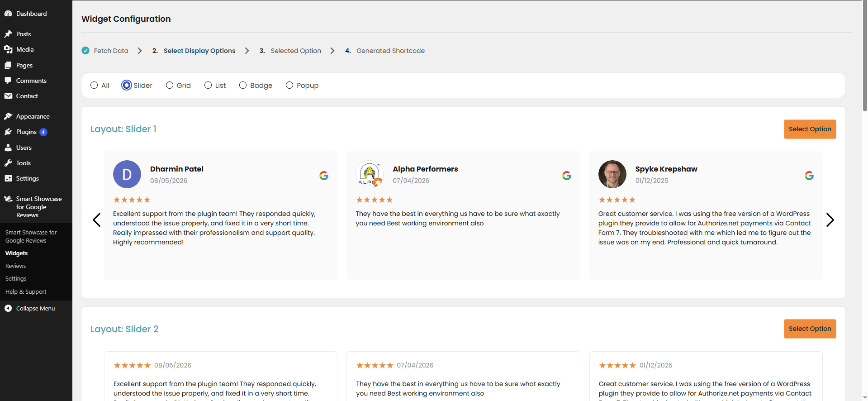Click the scrollbar down arrow
Viewport: 868px width, 401px height.
pyautogui.click(x=865, y=397)
